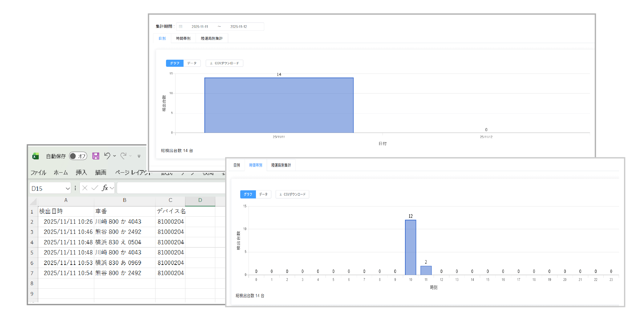Download CSV from the daily chart panel
The width and height of the screenshot is (644, 324).
[224, 63]
